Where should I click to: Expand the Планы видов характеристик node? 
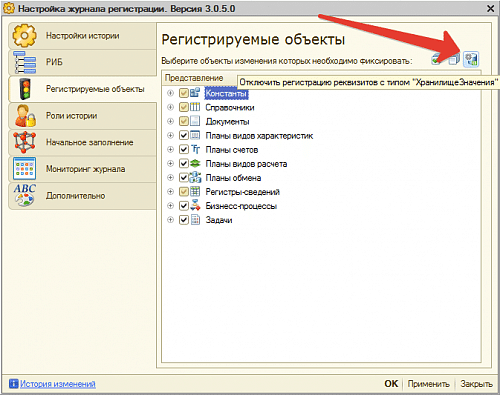point(170,135)
